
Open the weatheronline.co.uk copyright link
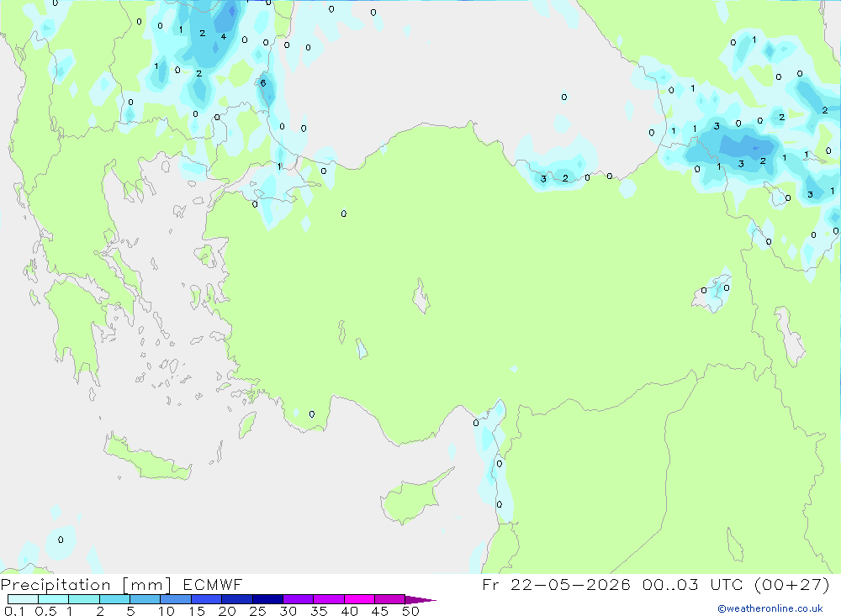[x=770, y=608]
